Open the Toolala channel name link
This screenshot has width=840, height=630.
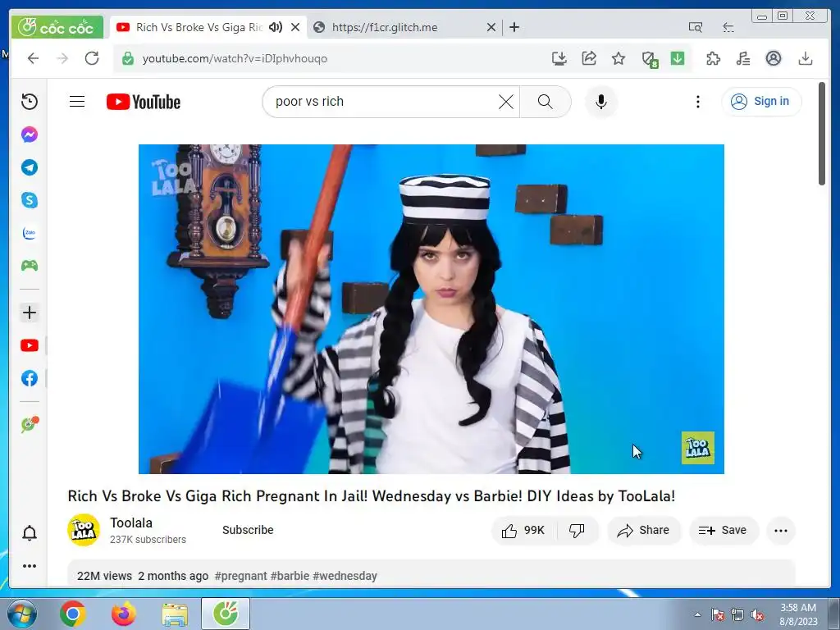click(x=131, y=523)
